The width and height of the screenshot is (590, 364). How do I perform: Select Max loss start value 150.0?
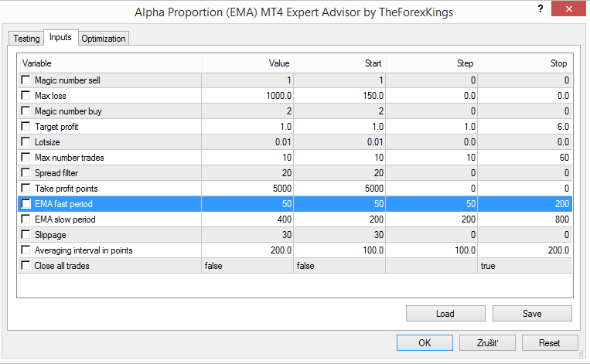pos(339,96)
